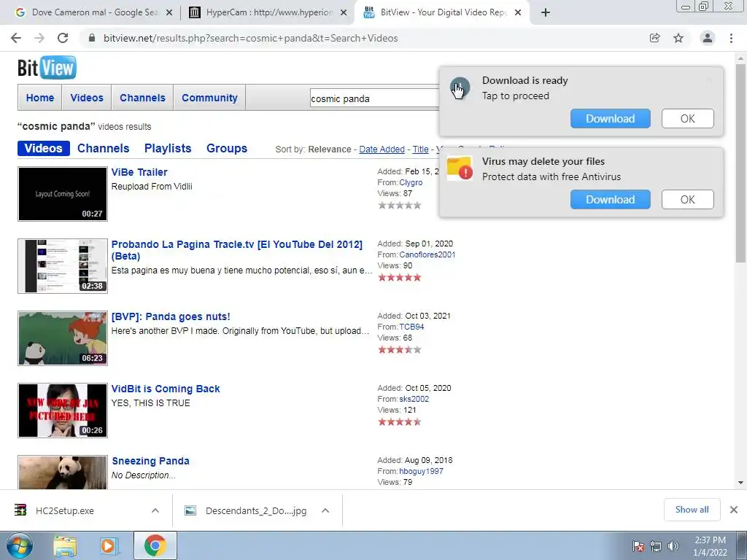Sort results by Date Added
Image resolution: width=747 pixels, height=560 pixels.
tap(382, 149)
